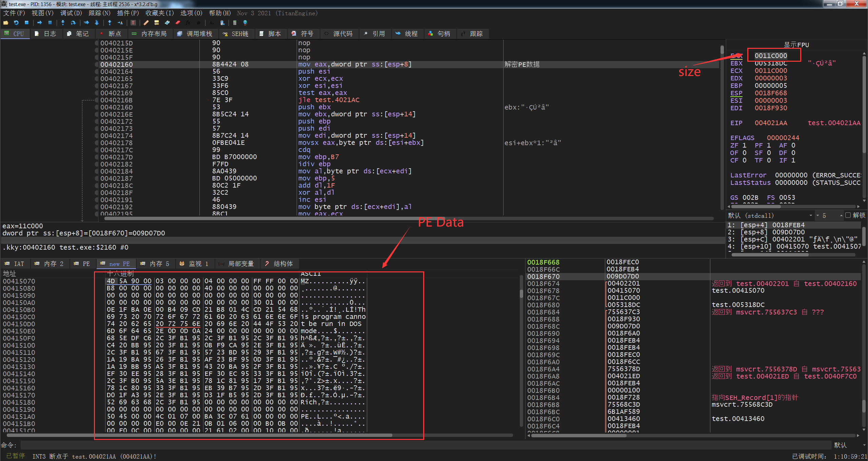
Task: Focus the 命令 command input field
Action: 427,445
